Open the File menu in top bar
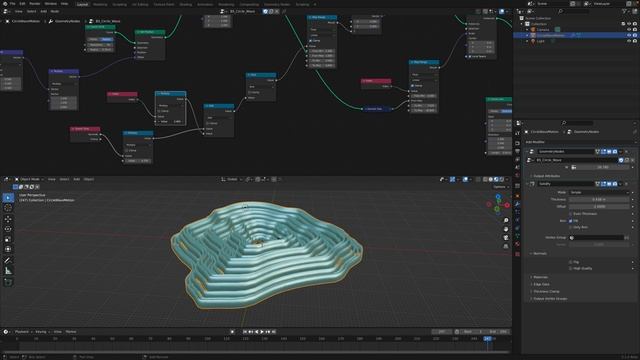Screen dimensions: 640x360 click(x=13, y=4)
